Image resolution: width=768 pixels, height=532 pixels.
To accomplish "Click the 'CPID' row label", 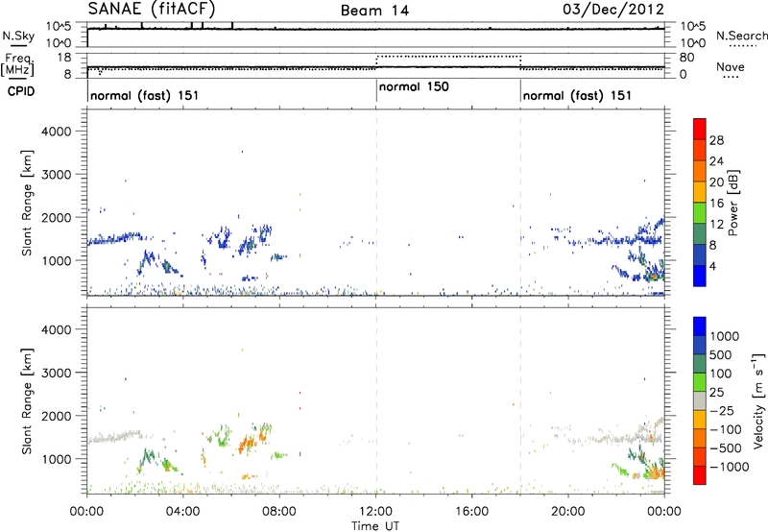I will point(21,91).
